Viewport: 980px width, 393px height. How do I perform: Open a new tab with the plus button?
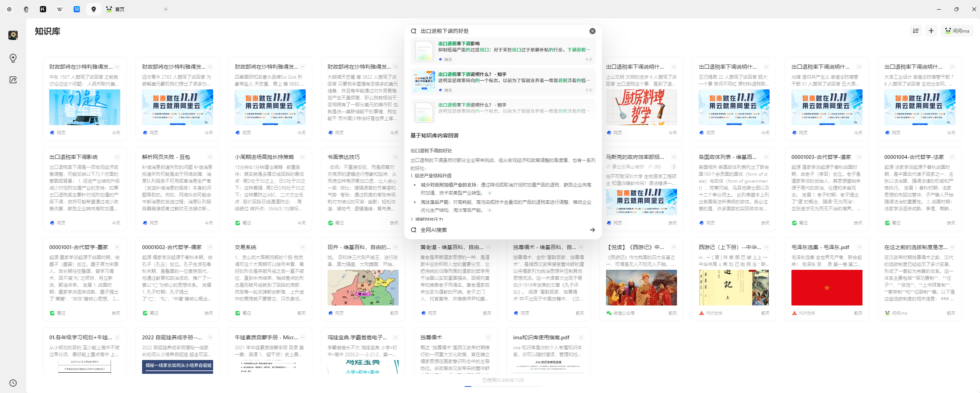coord(166,9)
